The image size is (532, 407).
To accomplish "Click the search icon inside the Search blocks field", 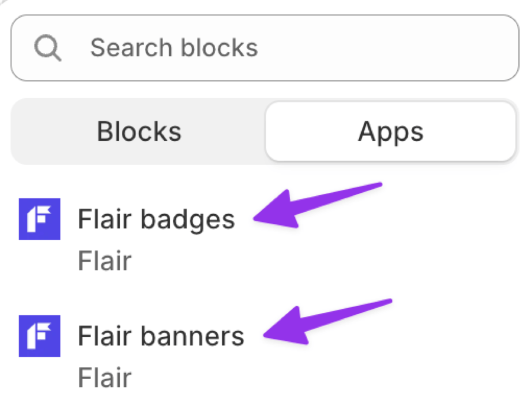I will point(48,47).
